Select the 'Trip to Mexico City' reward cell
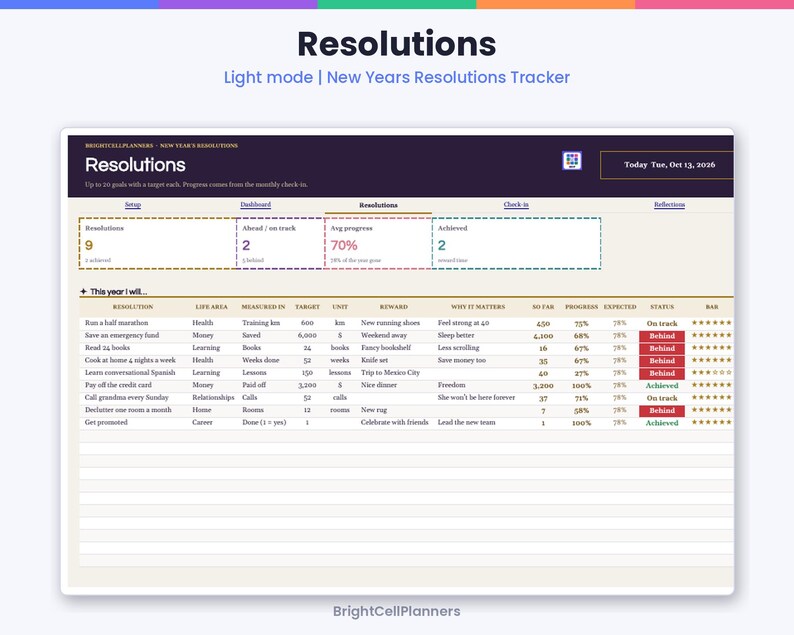Image resolution: width=794 pixels, height=635 pixels. [x=390, y=373]
